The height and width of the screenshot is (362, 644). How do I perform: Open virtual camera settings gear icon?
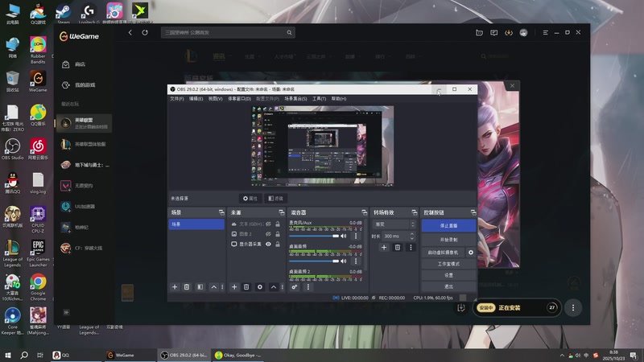[x=471, y=253]
